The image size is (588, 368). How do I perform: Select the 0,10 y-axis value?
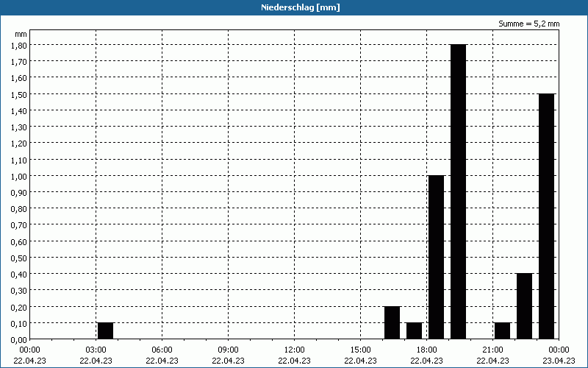click(x=19, y=324)
